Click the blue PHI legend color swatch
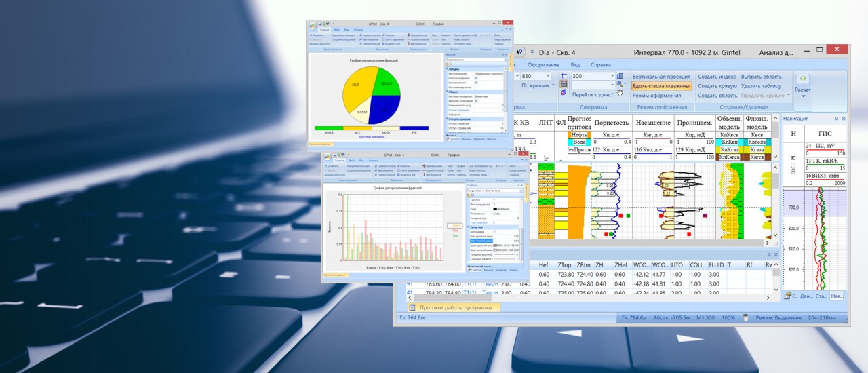The image size is (868, 373). [414, 127]
